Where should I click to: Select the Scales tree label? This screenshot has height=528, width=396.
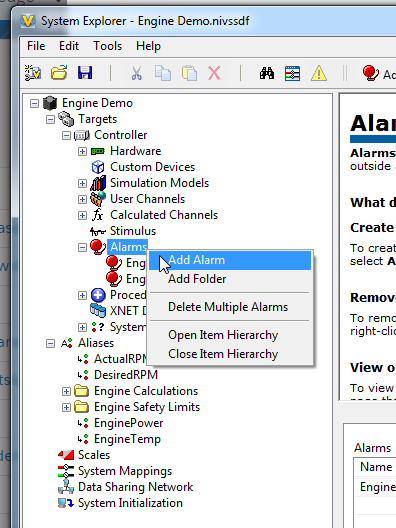tap(94, 455)
